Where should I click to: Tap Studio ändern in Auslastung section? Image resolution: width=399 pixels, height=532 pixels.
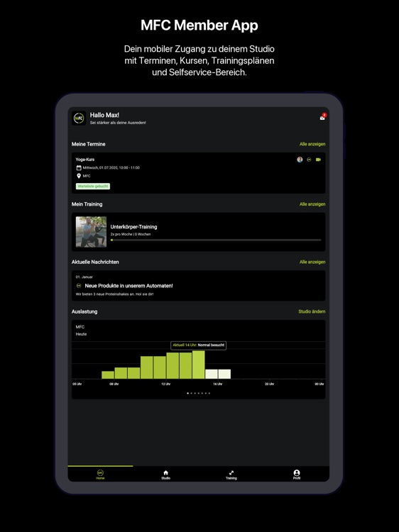(x=312, y=311)
